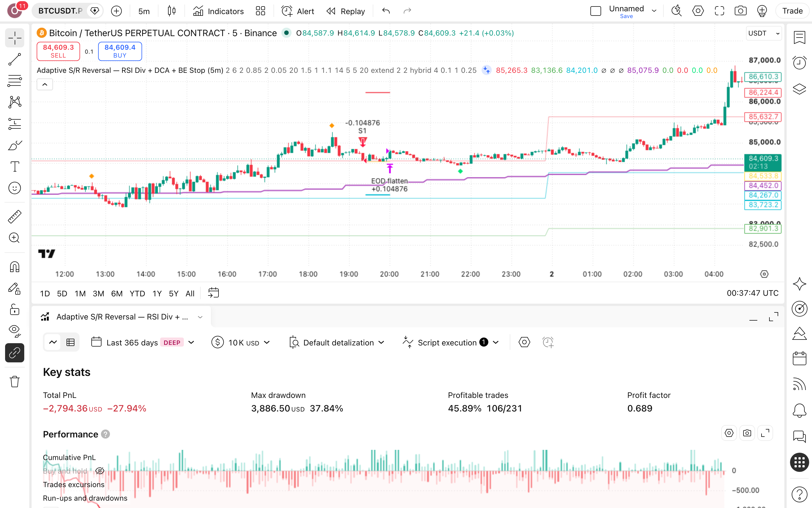Select the 1D time range
Image resolution: width=812 pixels, height=508 pixels.
pos(45,293)
